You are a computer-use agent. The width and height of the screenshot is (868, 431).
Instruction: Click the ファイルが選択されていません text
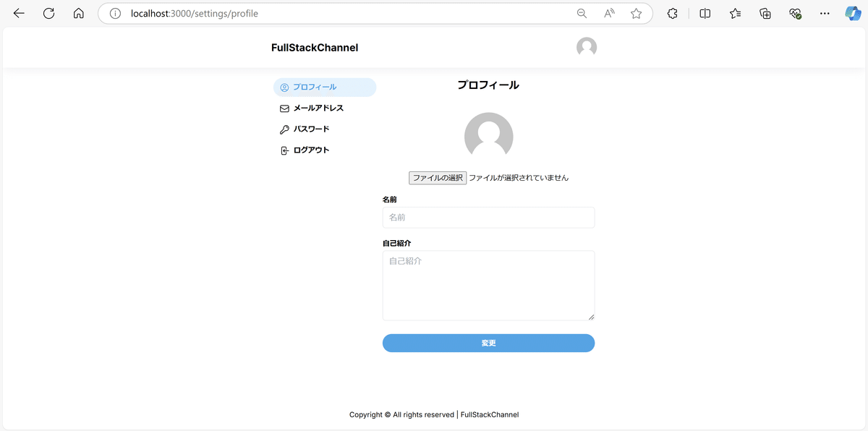click(x=519, y=178)
